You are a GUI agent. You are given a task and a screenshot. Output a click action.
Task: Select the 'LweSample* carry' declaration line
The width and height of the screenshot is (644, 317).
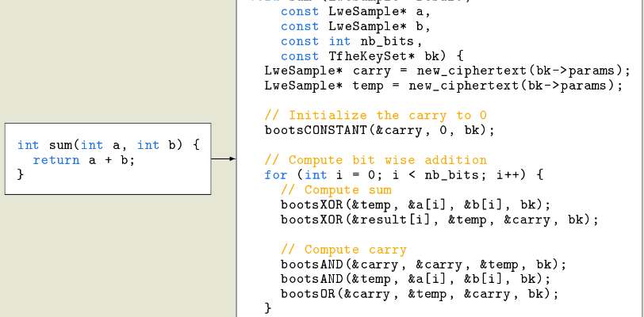pyautogui.click(x=447, y=71)
